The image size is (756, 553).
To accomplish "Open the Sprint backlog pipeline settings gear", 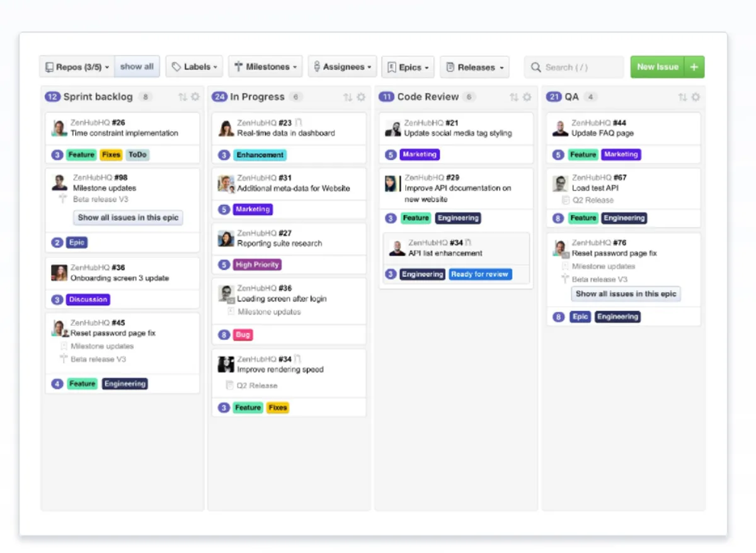I will (195, 97).
